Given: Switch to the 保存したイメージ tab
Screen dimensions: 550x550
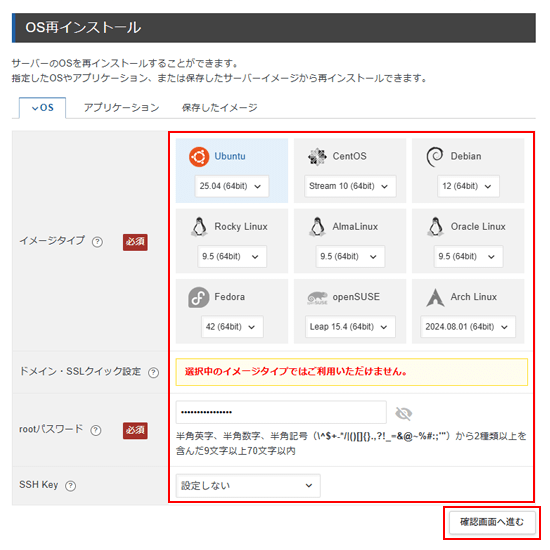Looking at the screenshot, I should [220, 108].
